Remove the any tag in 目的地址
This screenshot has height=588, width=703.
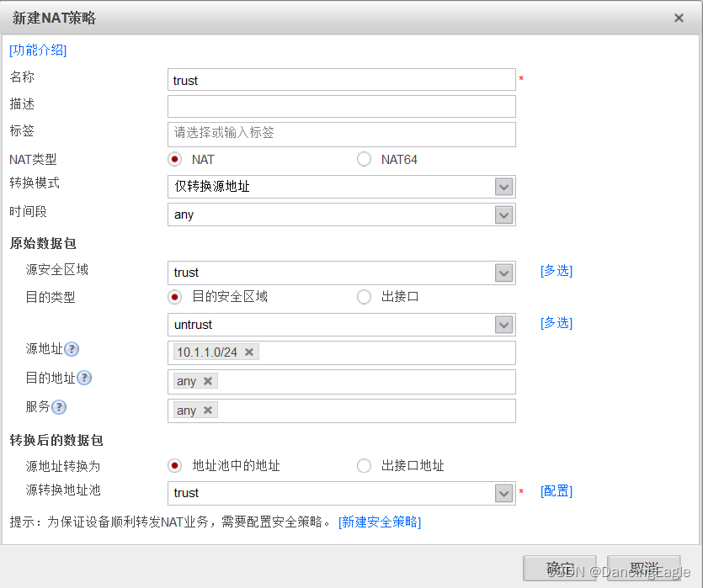[208, 381]
